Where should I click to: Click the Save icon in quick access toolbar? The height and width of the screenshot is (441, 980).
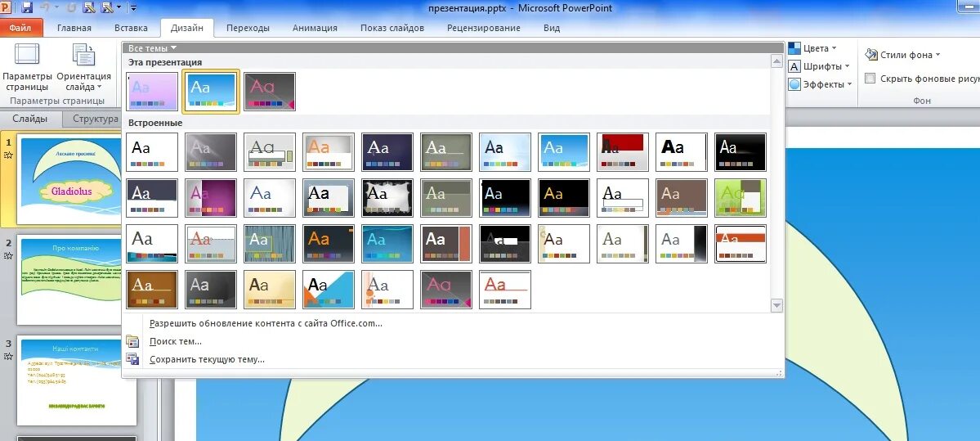pyautogui.click(x=27, y=8)
